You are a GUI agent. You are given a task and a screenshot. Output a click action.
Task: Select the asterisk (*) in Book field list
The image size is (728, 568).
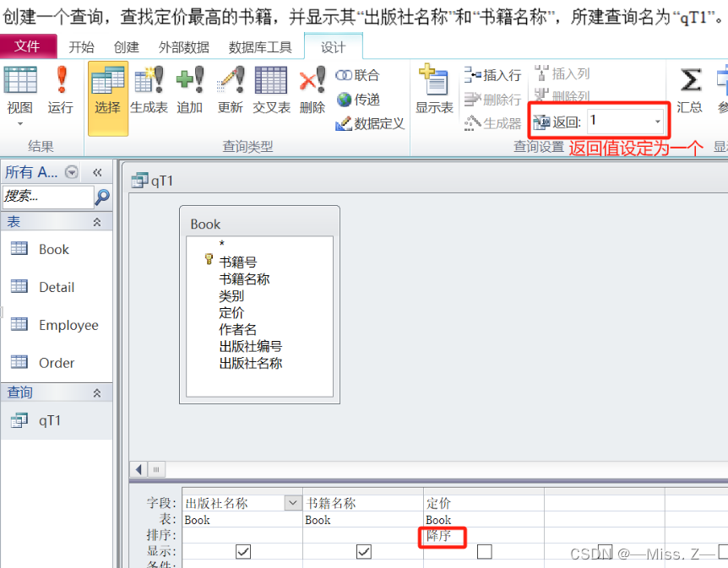[222, 244]
